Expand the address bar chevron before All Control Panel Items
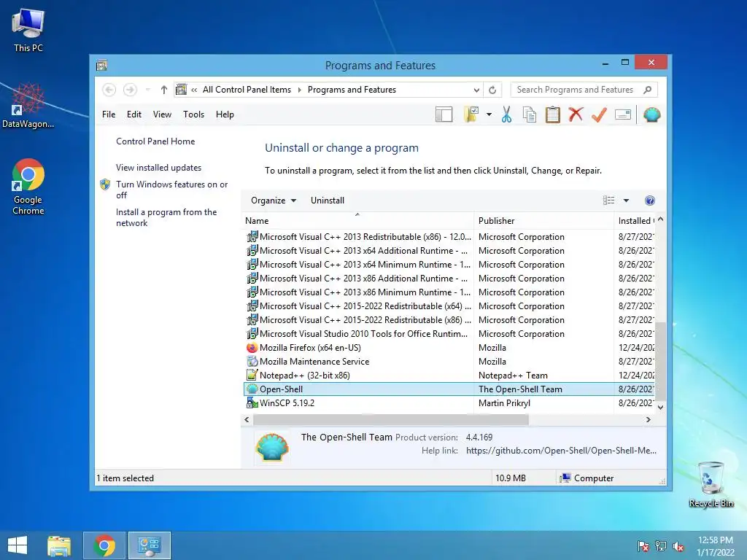 [194, 90]
